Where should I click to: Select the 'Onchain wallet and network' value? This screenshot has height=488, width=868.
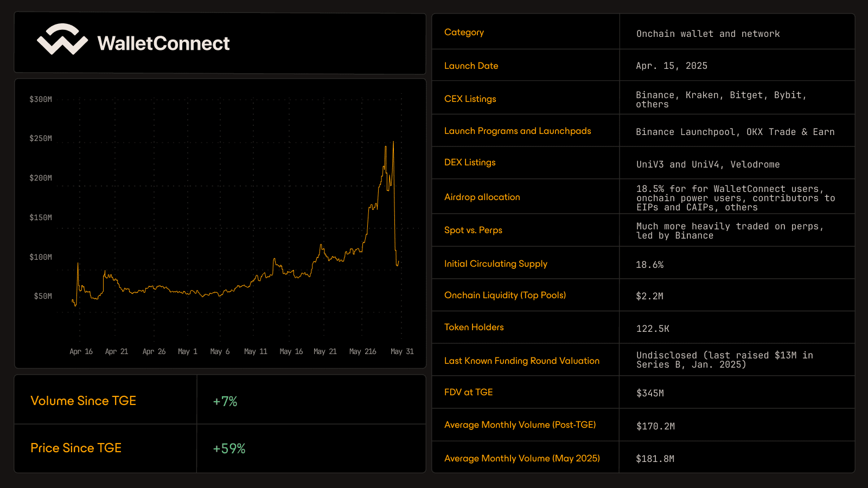tap(708, 34)
